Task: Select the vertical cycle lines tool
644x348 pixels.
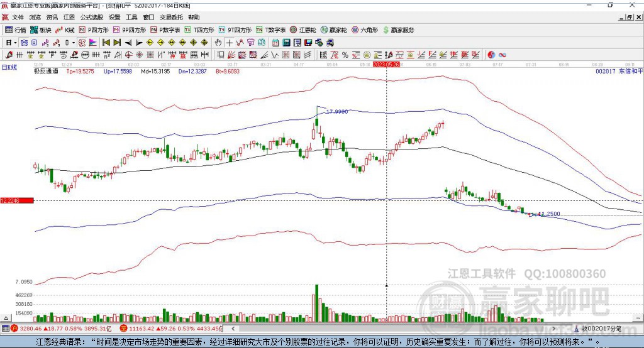Action: pyautogui.click(x=19, y=55)
